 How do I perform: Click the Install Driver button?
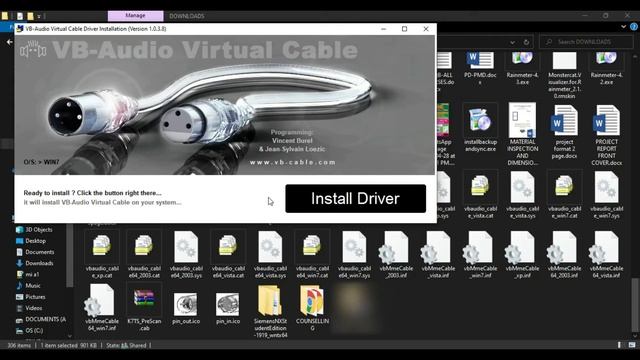click(x=356, y=198)
